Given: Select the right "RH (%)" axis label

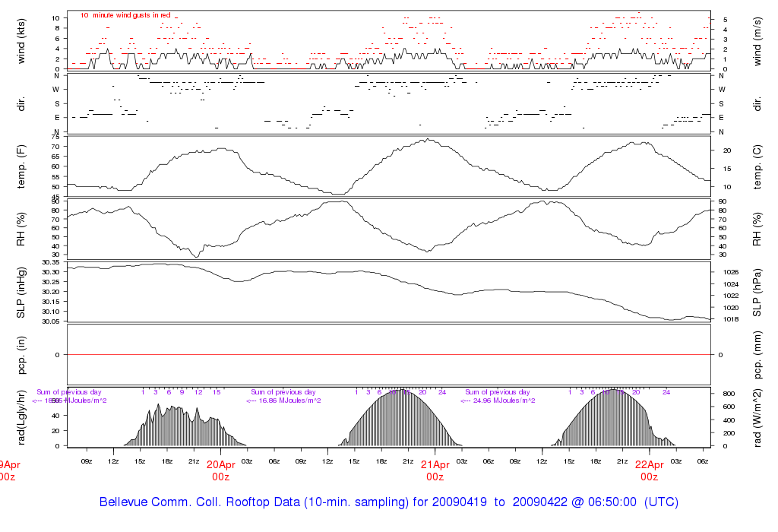Looking at the screenshot, I should coord(757,230).
